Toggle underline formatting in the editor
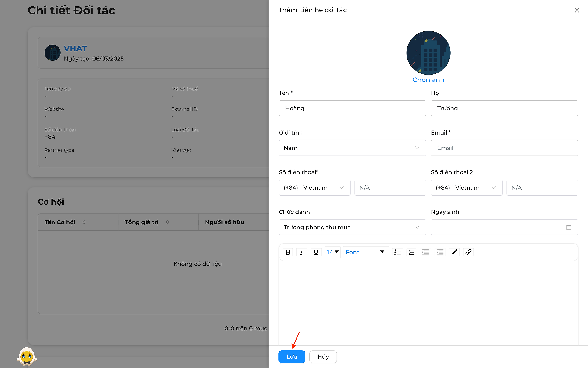 [x=316, y=252]
